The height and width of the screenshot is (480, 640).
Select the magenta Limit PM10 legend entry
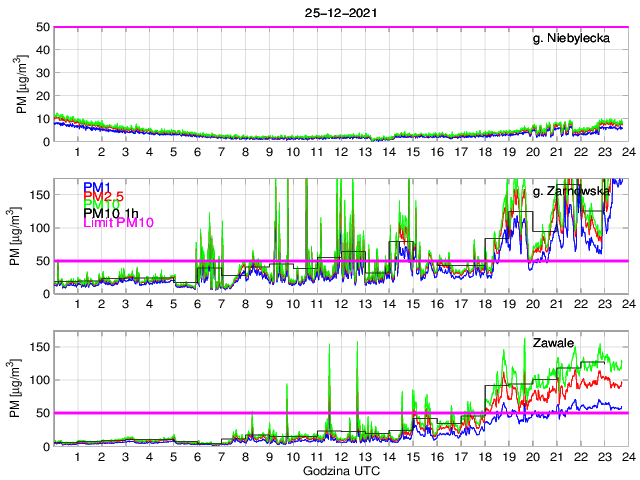pyautogui.click(x=117, y=222)
